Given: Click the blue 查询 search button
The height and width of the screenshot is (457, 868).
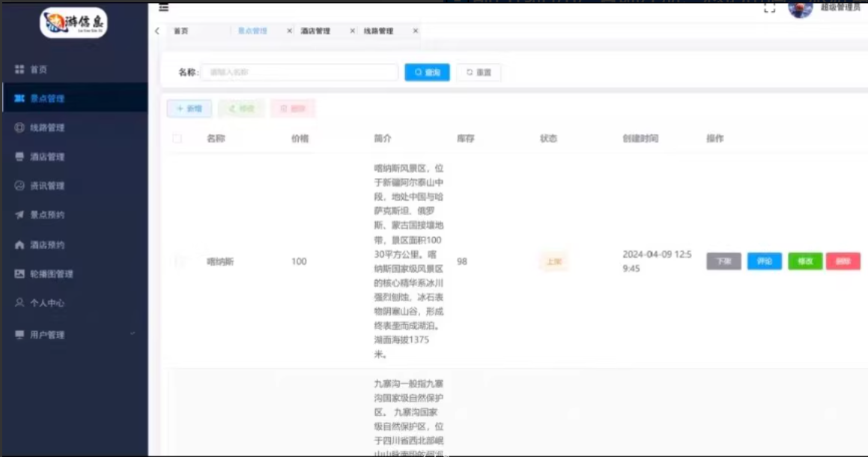Looking at the screenshot, I should [427, 72].
